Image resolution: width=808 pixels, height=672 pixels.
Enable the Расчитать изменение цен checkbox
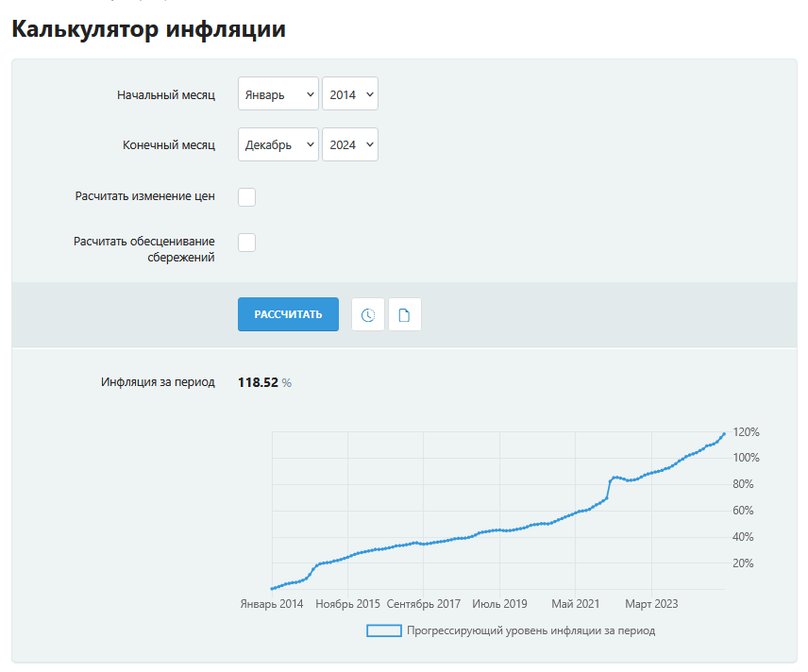[x=246, y=196]
